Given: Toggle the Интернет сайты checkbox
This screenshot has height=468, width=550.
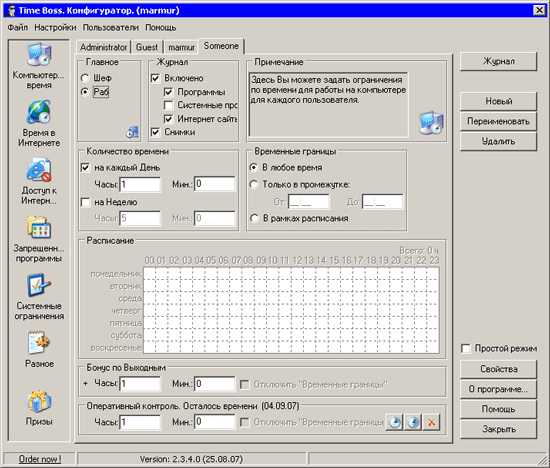Looking at the screenshot, I should point(168,119).
